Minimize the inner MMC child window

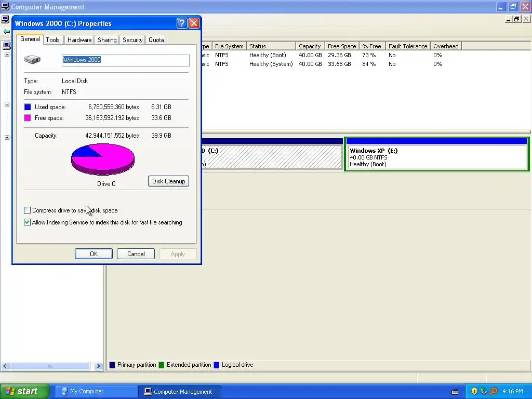point(508,19)
